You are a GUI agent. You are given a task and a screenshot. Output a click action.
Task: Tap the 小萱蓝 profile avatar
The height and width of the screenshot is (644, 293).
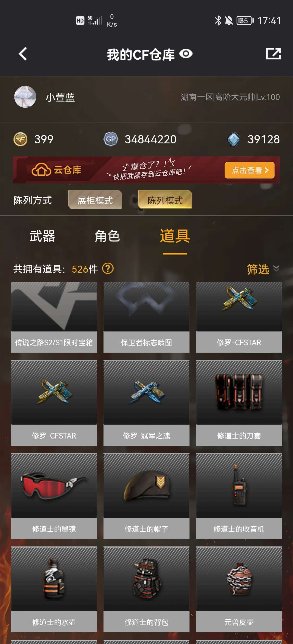coord(25,97)
